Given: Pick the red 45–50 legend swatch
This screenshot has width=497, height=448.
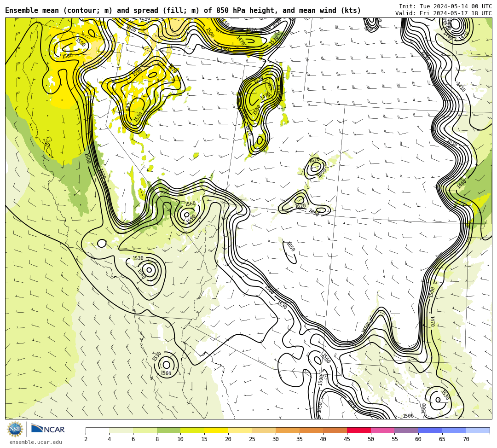Looking at the screenshot, I should point(359,430).
